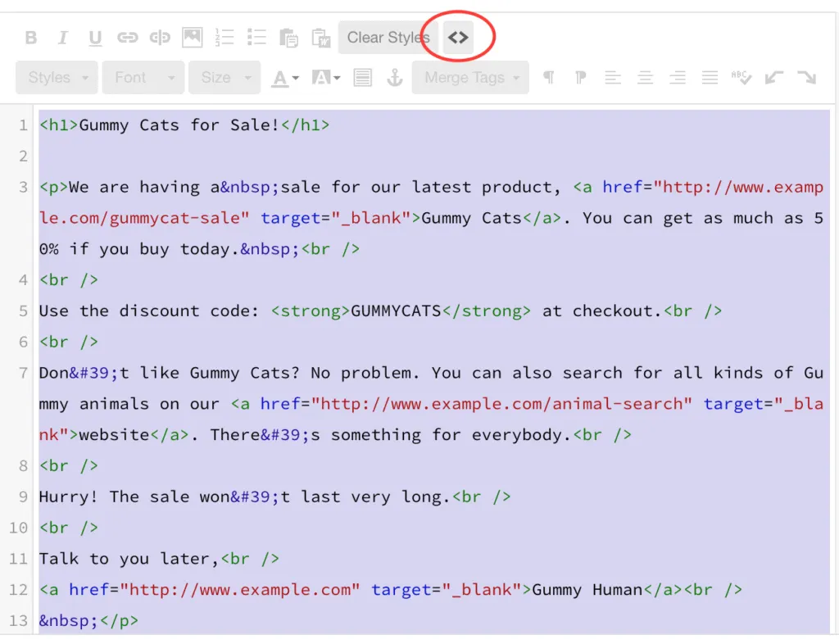Run the spell check tool
The height and width of the screenshot is (644, 839).
pyautogui.click(x=741, y=77)
